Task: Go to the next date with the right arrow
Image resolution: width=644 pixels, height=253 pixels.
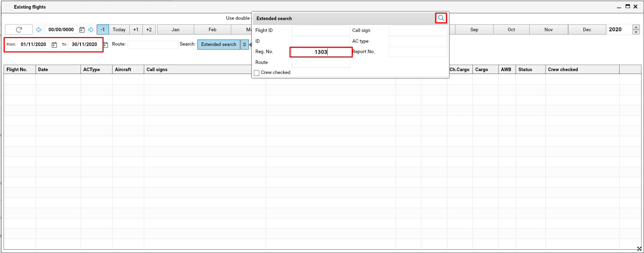Action: point(91,29)
